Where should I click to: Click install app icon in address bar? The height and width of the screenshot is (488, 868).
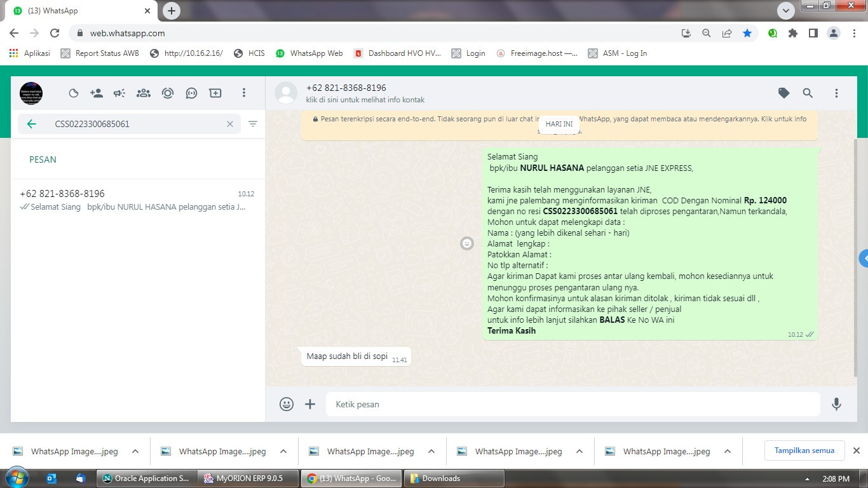[x=686, y=33]
